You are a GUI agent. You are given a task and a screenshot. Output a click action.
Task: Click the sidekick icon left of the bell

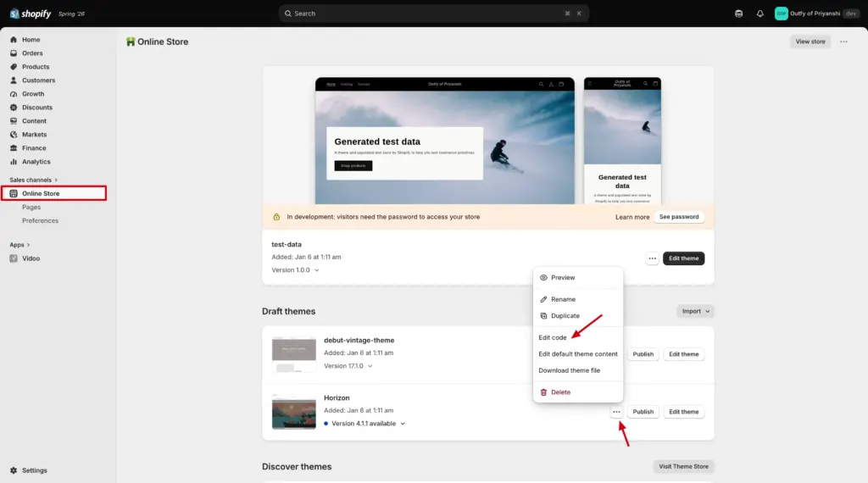[738, 14]
